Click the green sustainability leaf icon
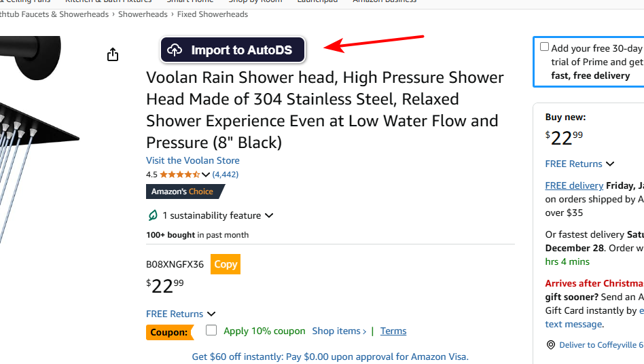The image size is (644, 364). point(153,215)
